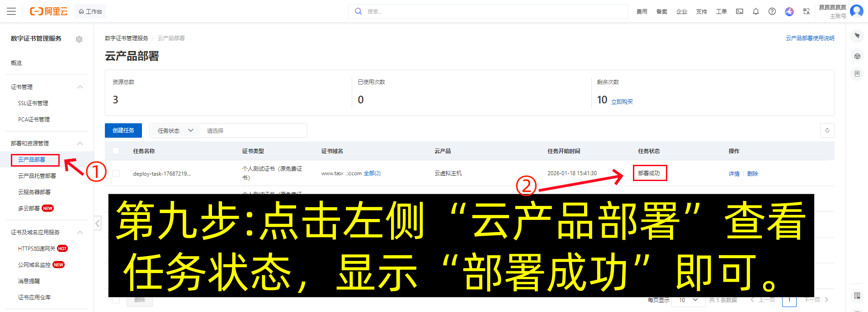Click the 立即购买 link

pyautogui.click(x=622, y=102)
